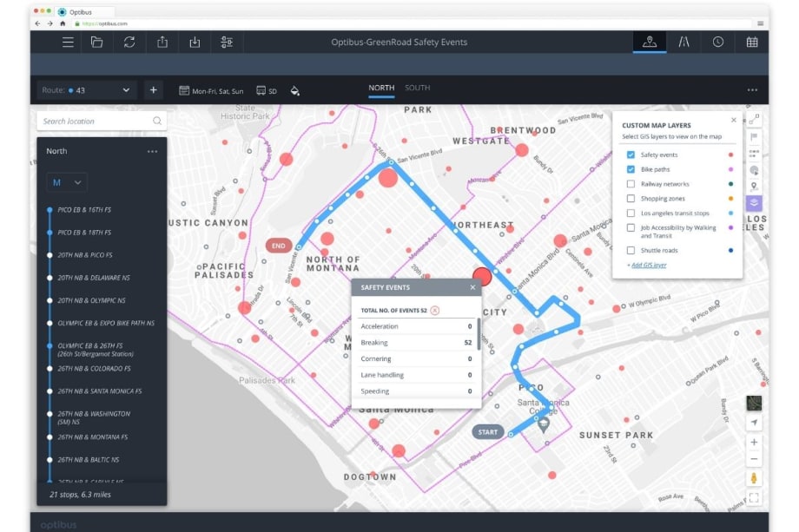
Task: Open the preferences sliders icon in the toolbar
Action: click(x=225, y=42)
